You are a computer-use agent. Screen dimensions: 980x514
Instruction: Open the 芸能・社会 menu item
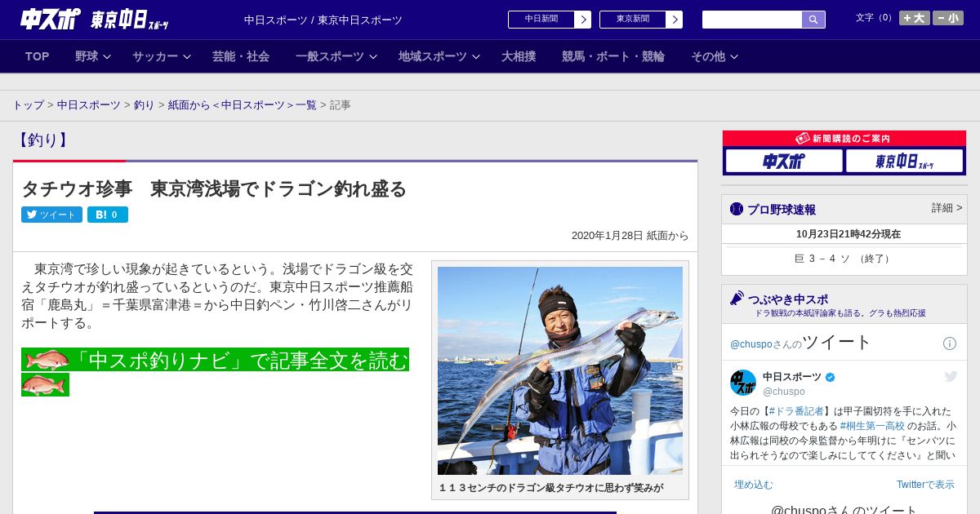click(x=241, y=56)
